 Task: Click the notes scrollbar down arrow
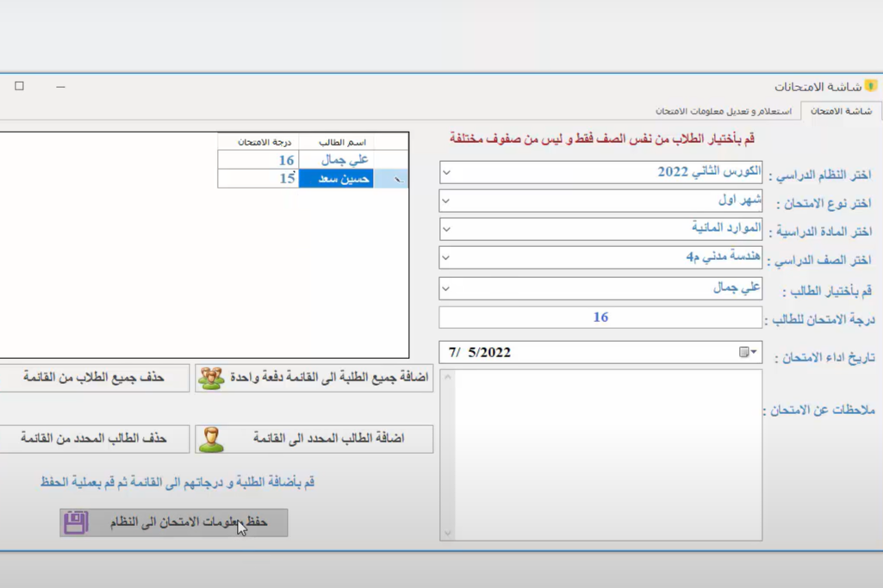point(448,532)
